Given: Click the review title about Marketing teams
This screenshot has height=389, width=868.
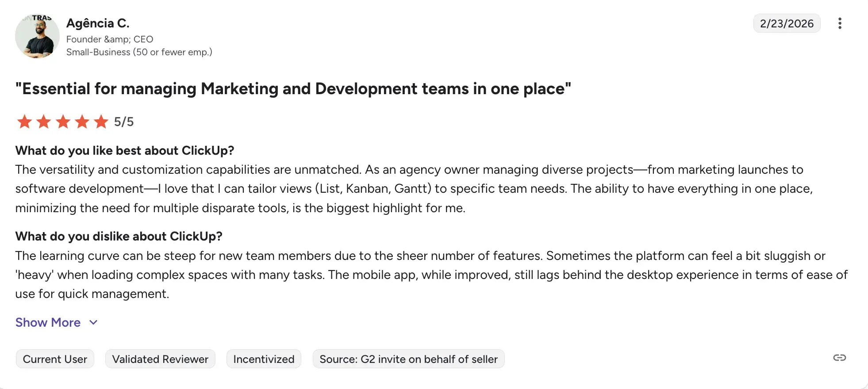Looking at the screenshot, I should (x=293, y=89).
